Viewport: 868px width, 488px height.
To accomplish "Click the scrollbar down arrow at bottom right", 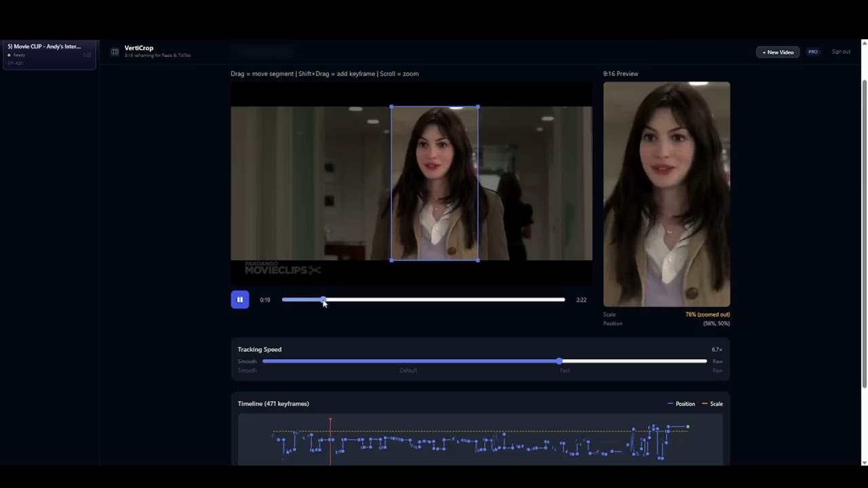I will pyautogui.click(x=864, y=462).
